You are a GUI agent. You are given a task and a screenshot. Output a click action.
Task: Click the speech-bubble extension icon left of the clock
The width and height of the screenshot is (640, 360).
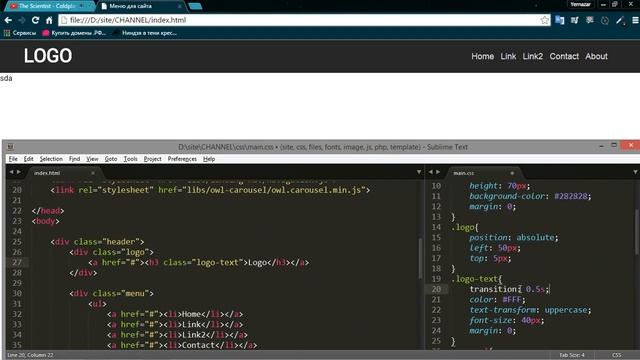pos(590,20)
